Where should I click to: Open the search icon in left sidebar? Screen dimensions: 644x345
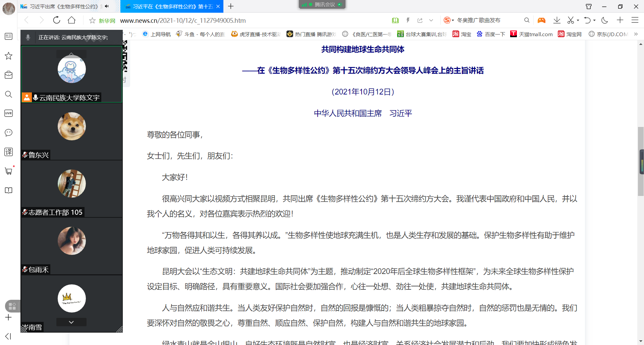pyautogui.click(x=9, y=94)
